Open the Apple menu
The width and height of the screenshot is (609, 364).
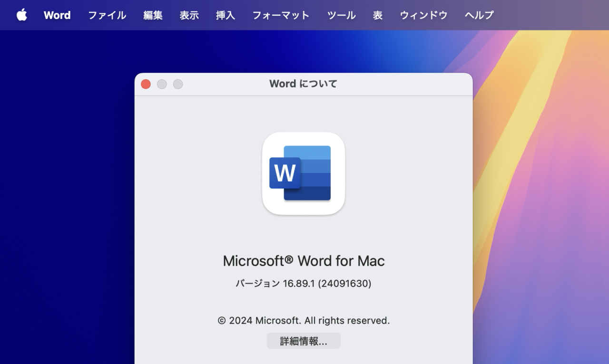coord(22,15)
